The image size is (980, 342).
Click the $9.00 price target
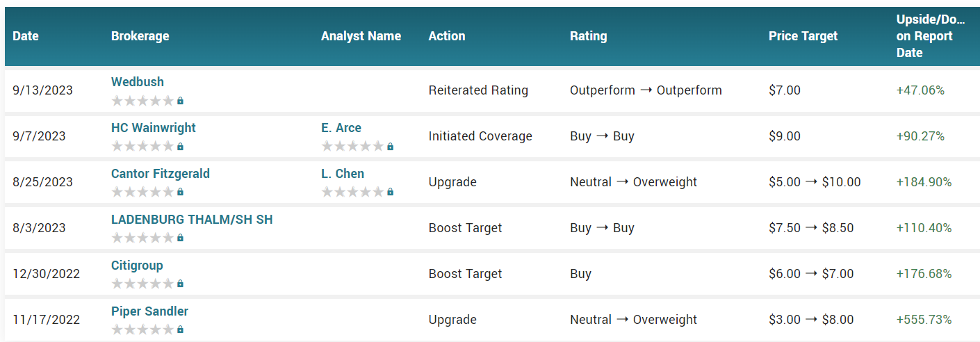[x=785, y=136]
